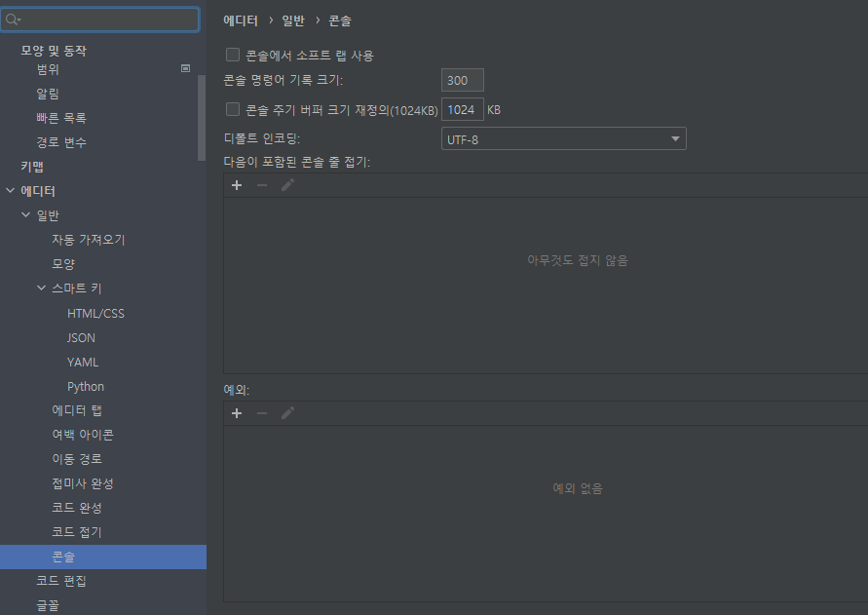Click 일반 in the breadcrumb
Image resolution: width=868 pixels, height=615 pixels.
(x=293, y=20)
